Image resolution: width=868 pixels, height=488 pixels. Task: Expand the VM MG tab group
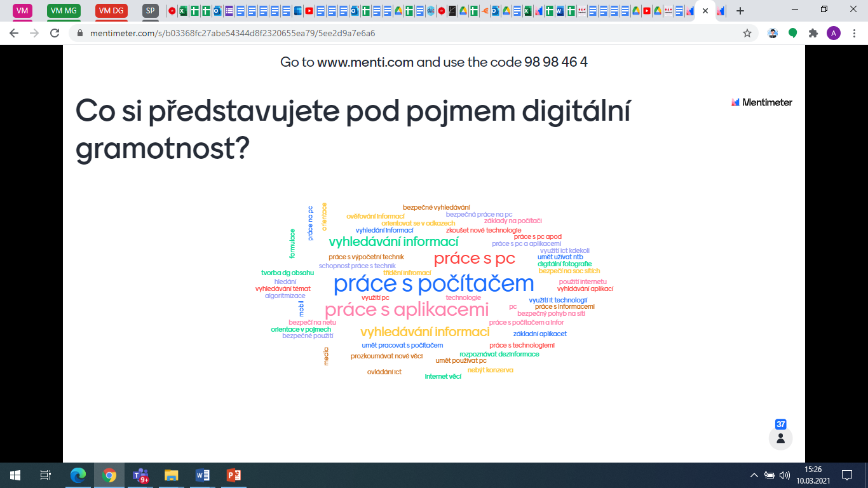pos(64,10)
